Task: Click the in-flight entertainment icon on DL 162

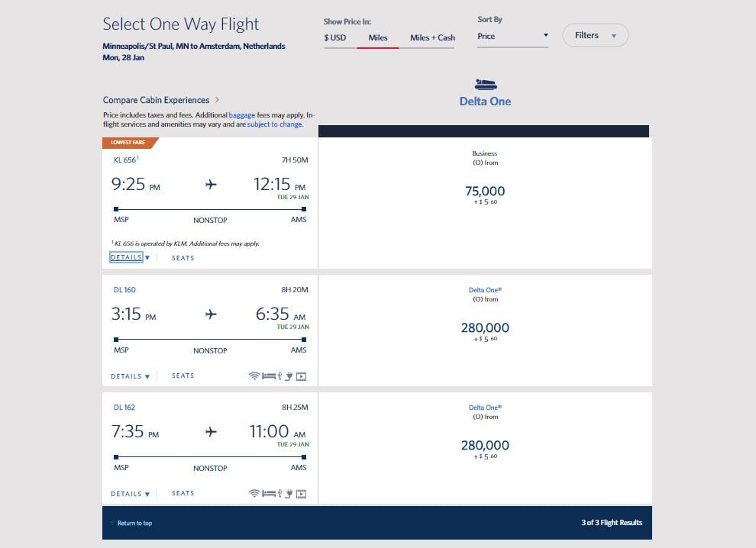Action: [x=301, y=494]
